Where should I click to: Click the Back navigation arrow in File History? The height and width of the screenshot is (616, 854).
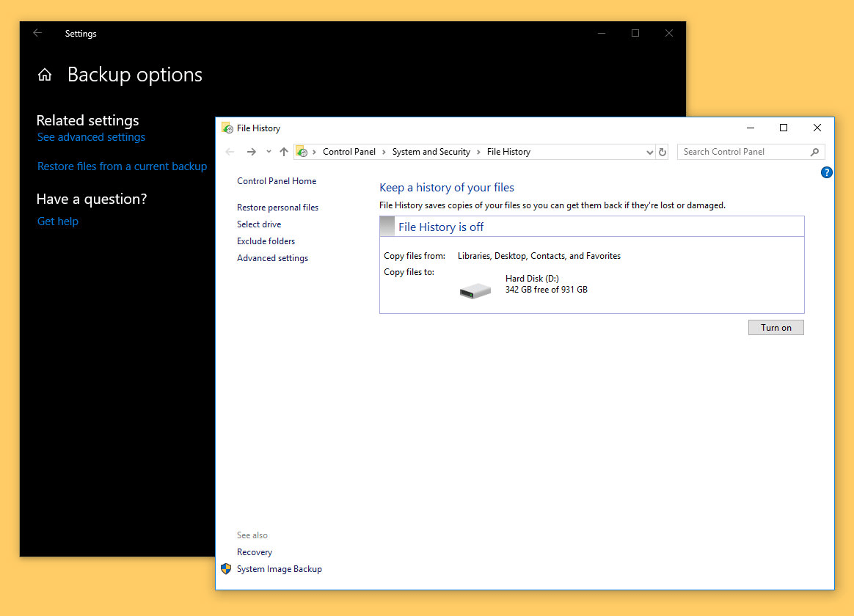click(x=229, y=151)
